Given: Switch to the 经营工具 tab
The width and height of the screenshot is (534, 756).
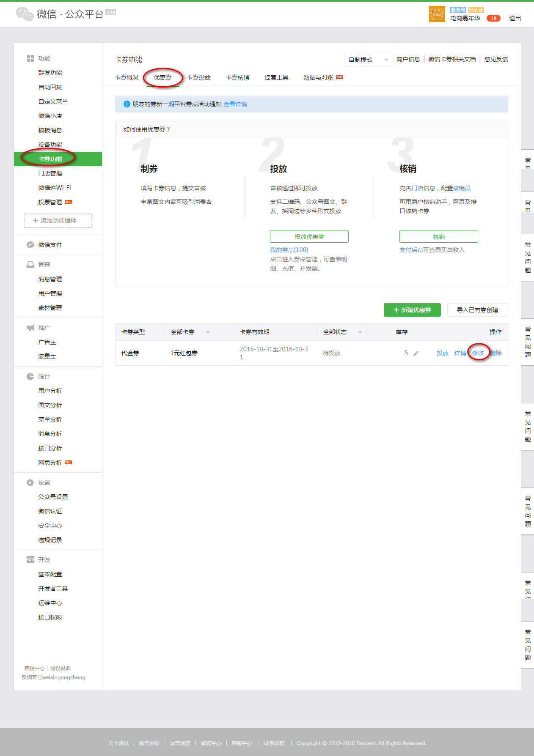Looking at the screenshot, I should [x=276, y=77].
